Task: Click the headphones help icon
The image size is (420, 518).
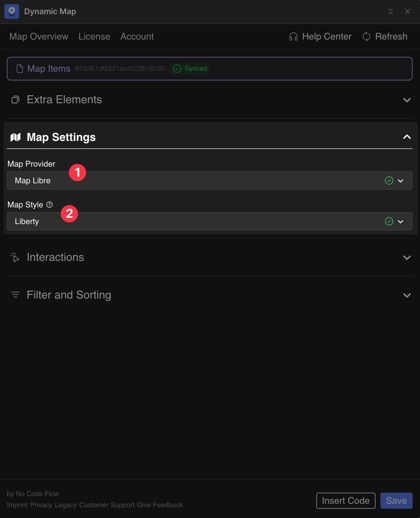Action: tap(294, 37)
